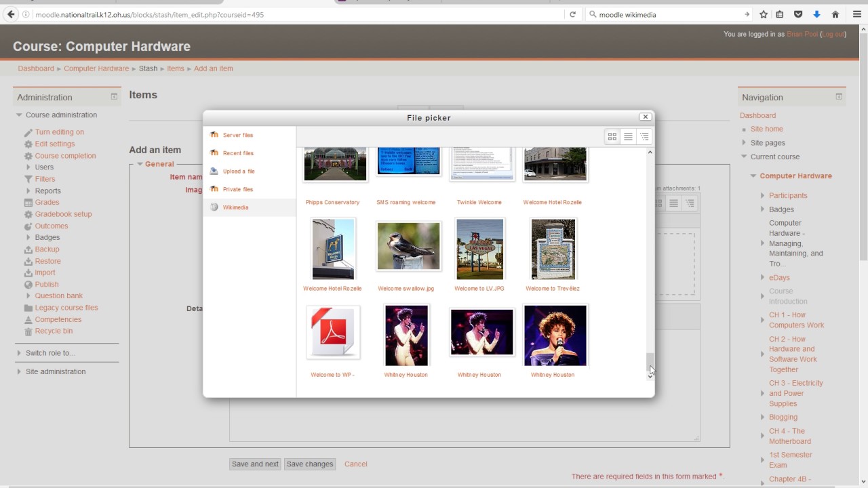Log out via the Log out link

(833, 34)
